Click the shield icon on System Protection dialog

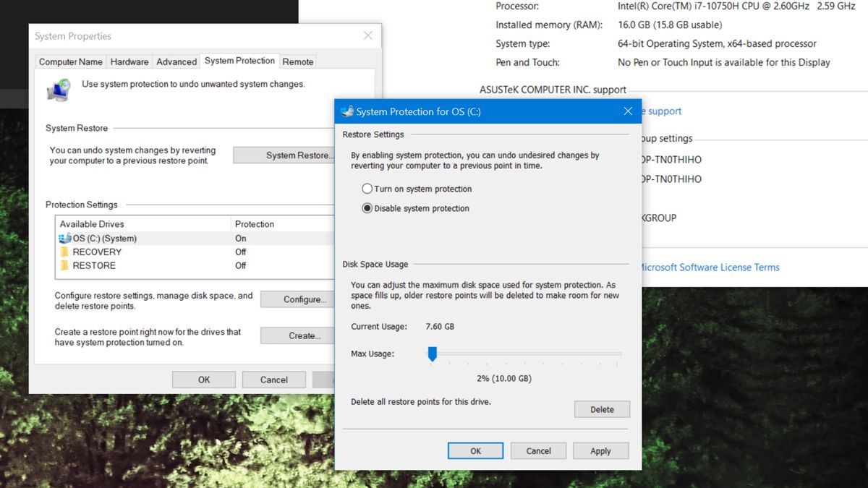[x=346, y=111]
